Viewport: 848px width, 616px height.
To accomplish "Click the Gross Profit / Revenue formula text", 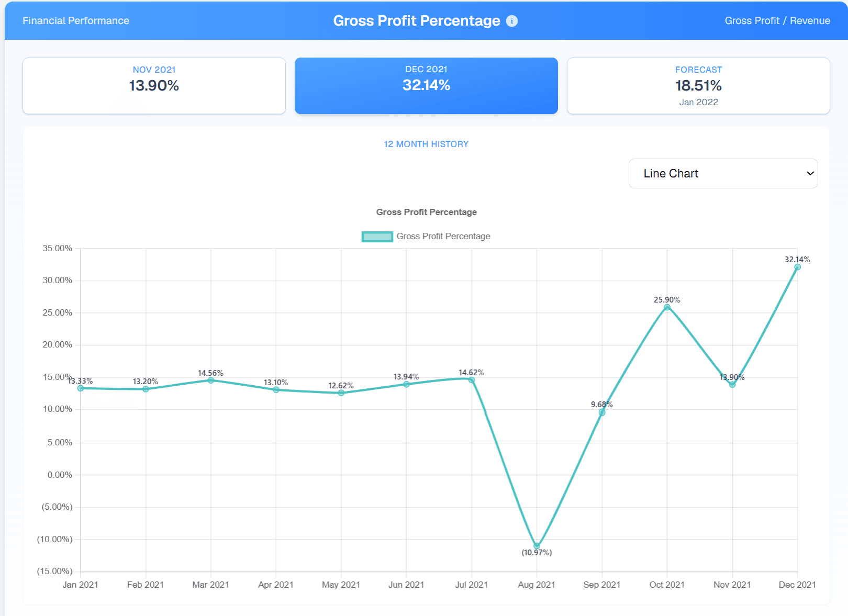I will pos(777,21).
